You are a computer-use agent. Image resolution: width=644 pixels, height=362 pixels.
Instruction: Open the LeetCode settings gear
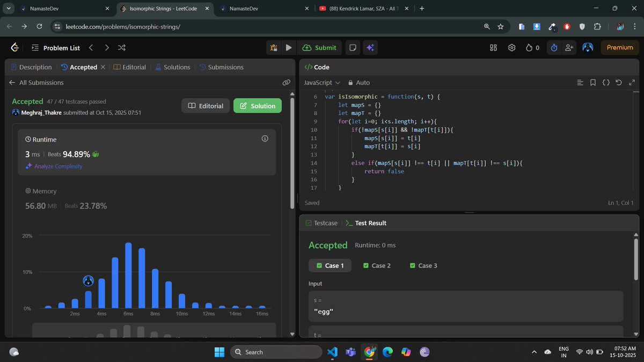[x=512, y=48]
